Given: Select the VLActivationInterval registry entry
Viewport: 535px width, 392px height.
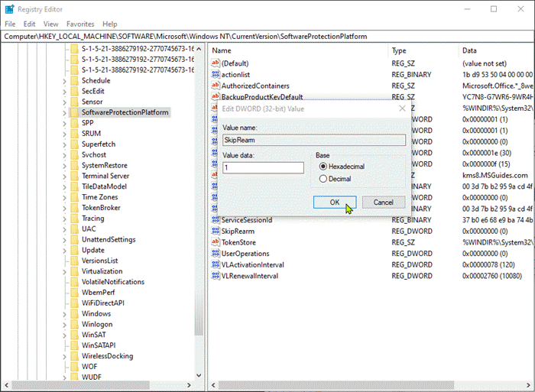Looking at the screenshot, I should [x=252, y=264].
